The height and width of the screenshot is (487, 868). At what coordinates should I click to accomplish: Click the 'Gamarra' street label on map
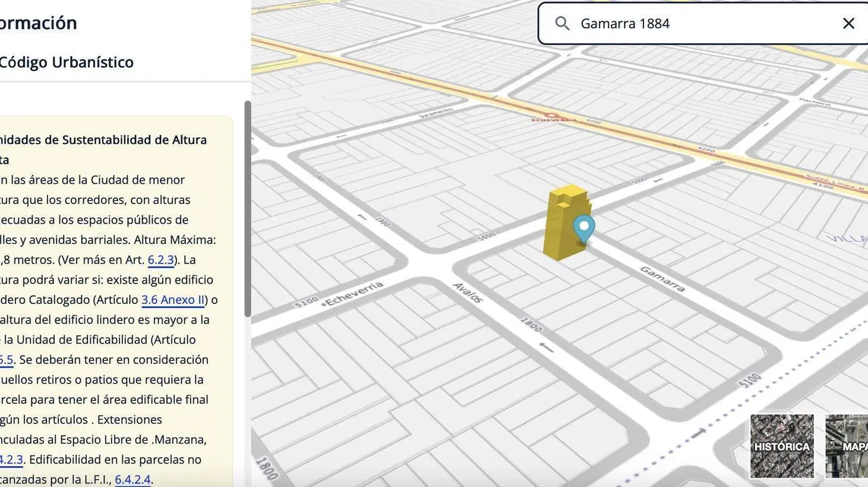coord(662,279)
